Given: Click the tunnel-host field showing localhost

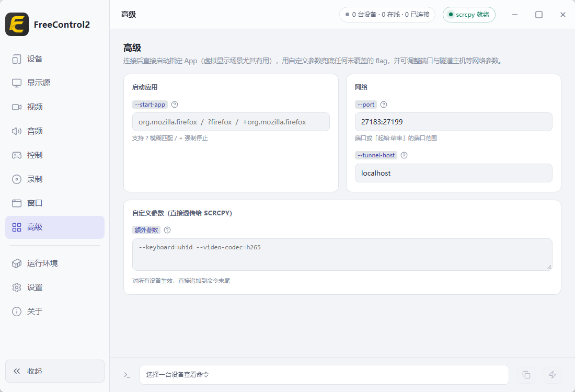Looking at the screenshot, I should (453, 173).
